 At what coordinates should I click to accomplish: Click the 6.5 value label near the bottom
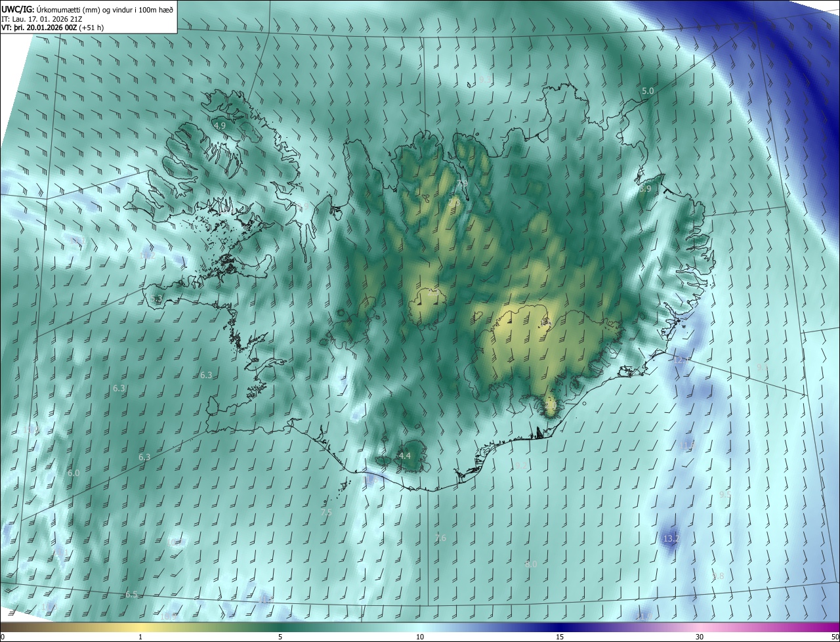click(131, 595)
